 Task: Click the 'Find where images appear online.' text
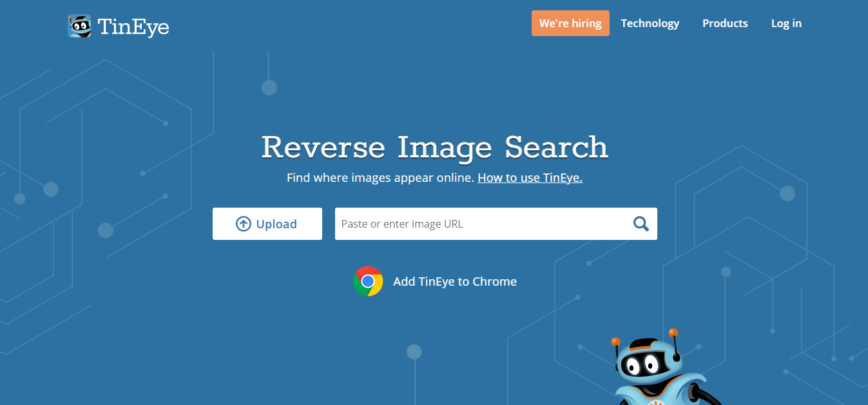click(380, 177)
